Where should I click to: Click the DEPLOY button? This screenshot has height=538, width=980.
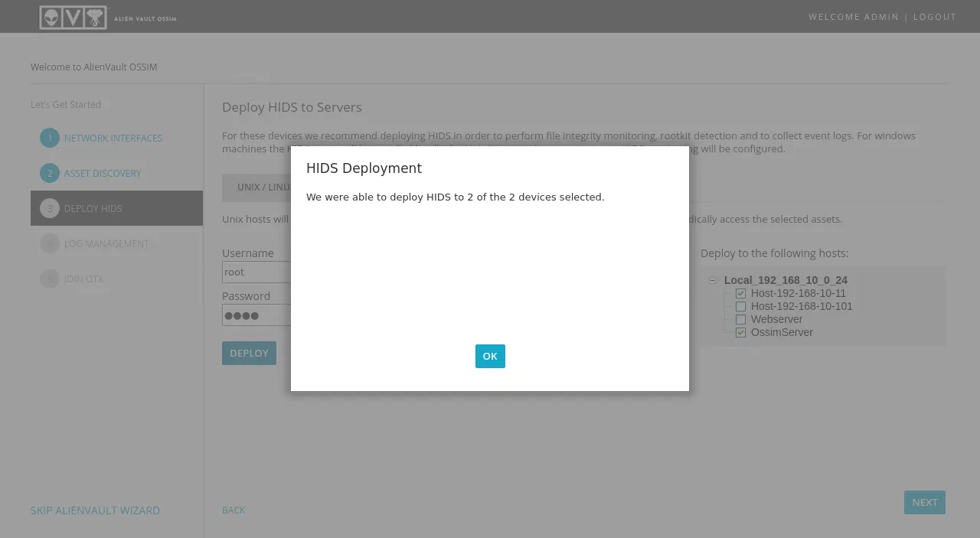point(249,353)
